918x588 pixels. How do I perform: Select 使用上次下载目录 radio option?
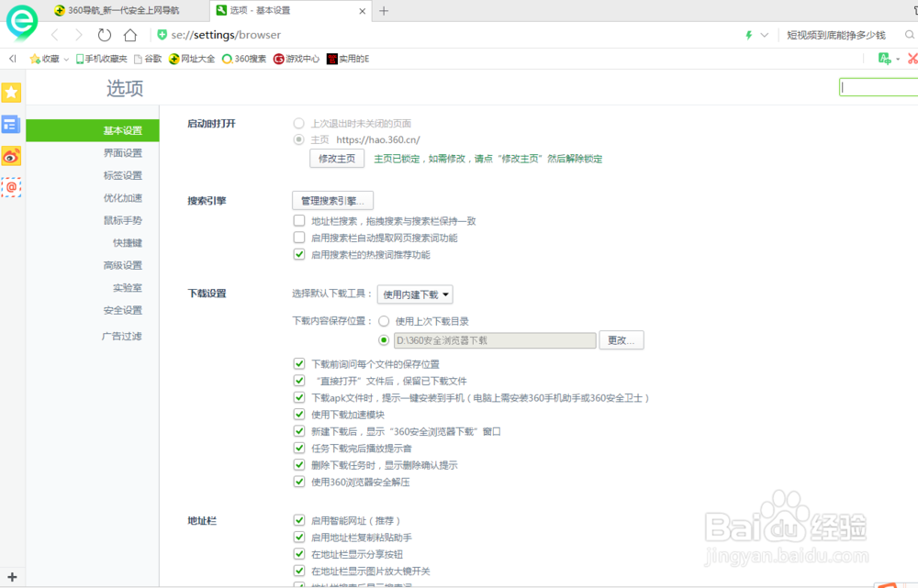(384, 321)
